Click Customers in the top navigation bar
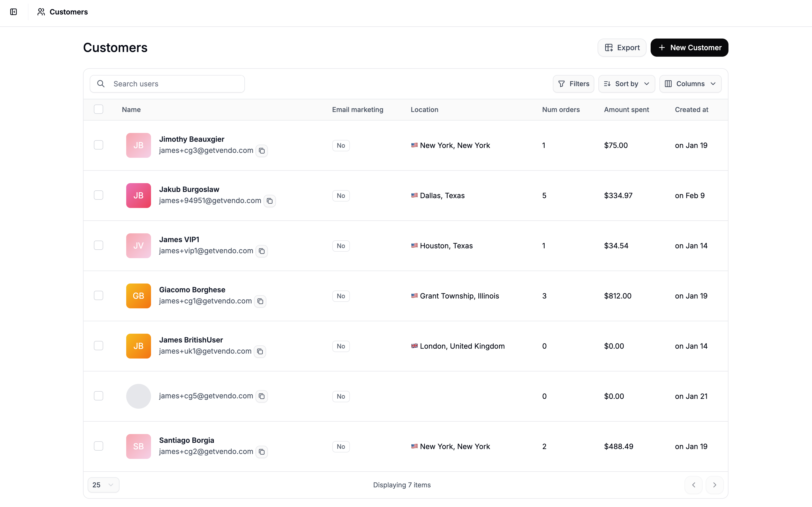Viewport: 812px width, 507px height. [68, 12]
